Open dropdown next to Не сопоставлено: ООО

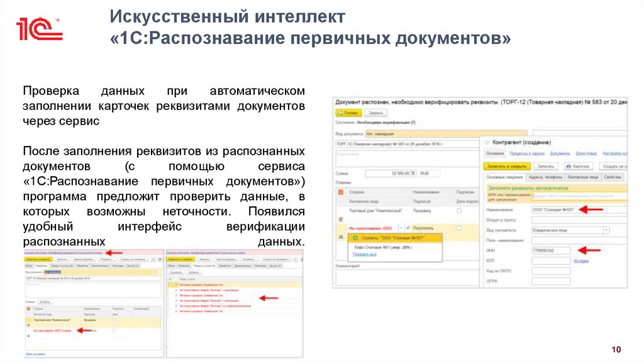click(x=401, y=228)
